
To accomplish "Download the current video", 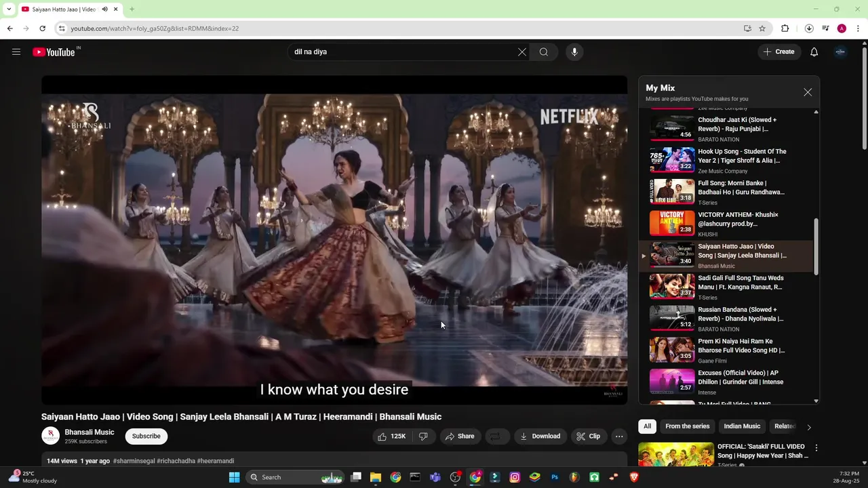I will pos(540,436).
